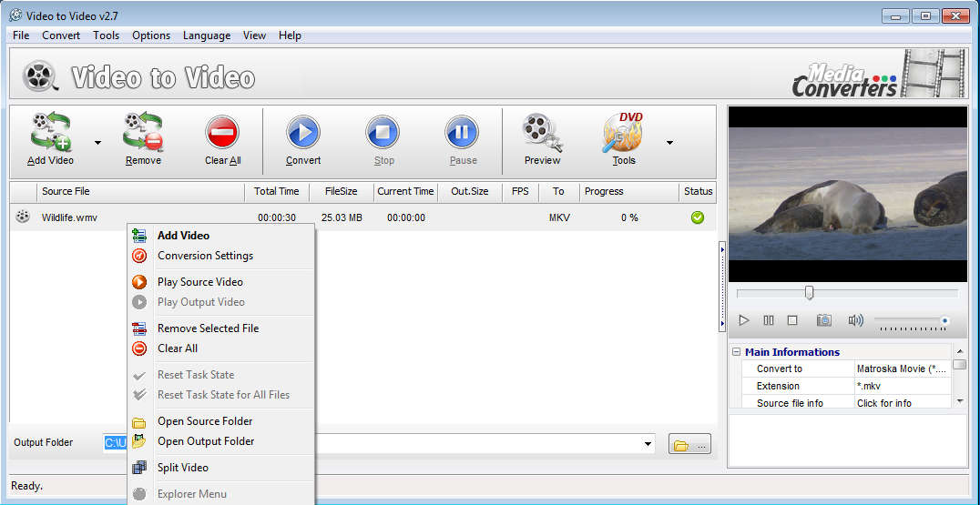
Task: Click the MKV output format cell
Action: [x=559, y=217]
